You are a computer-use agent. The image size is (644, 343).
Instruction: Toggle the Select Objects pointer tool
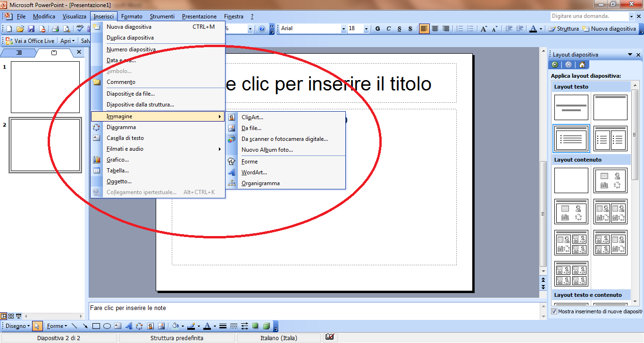[x=38, y=326]
